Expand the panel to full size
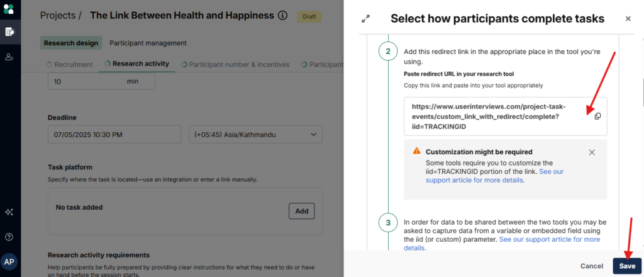The image size is (644, 277). (365, 19)
